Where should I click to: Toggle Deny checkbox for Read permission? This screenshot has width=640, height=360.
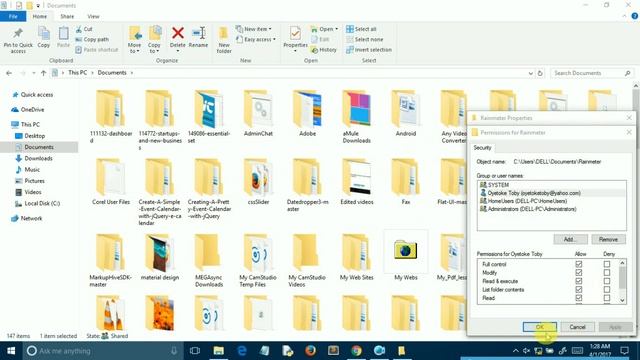tap(607, 298)
